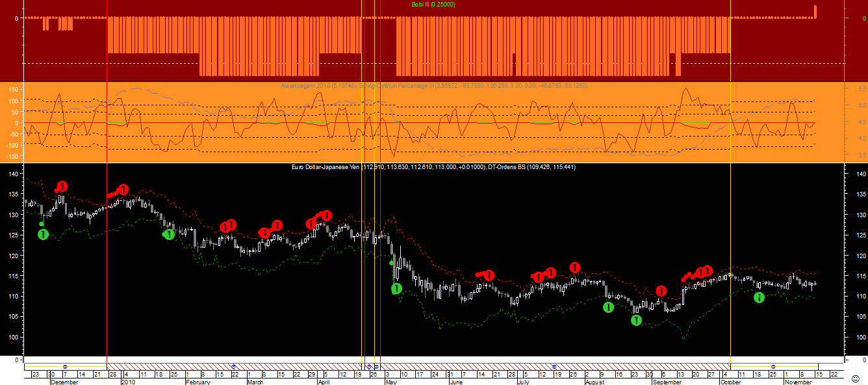Click the red sell signal in early December
868x385 pixels.
tap(62, 187)
